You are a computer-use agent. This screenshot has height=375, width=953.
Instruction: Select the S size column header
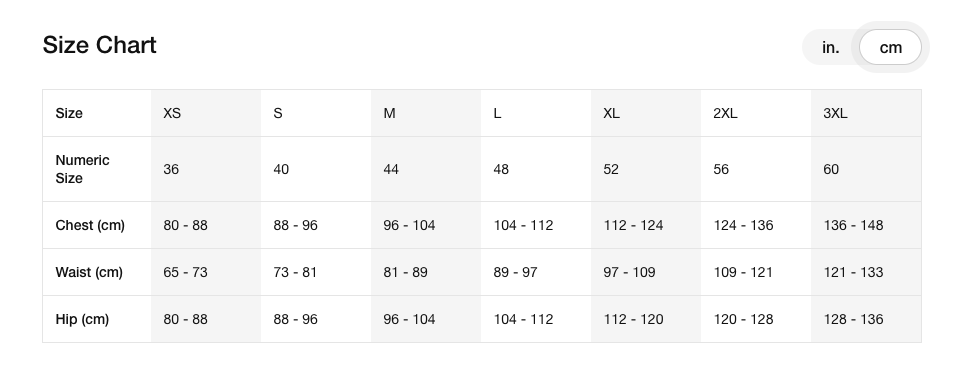[316, 113]
